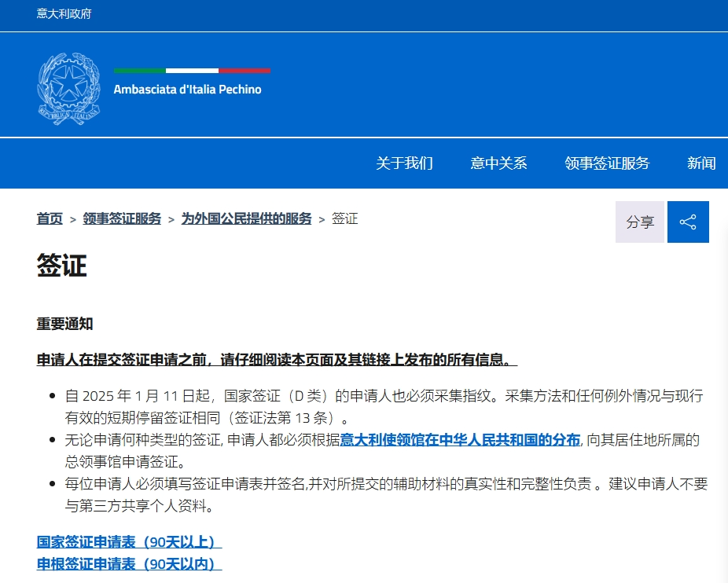
Task: Click the Italian Republic emblem logo
Action: pos(69,89)
